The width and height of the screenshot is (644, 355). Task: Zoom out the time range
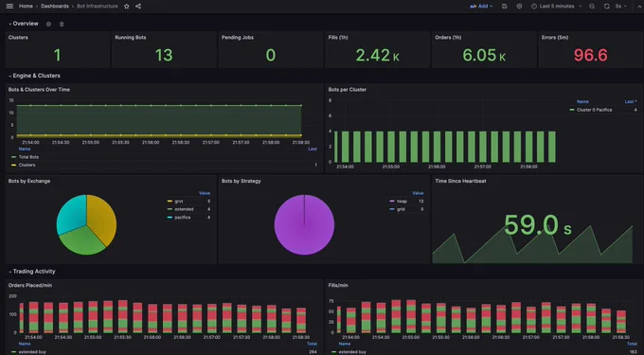pos(592,7)
